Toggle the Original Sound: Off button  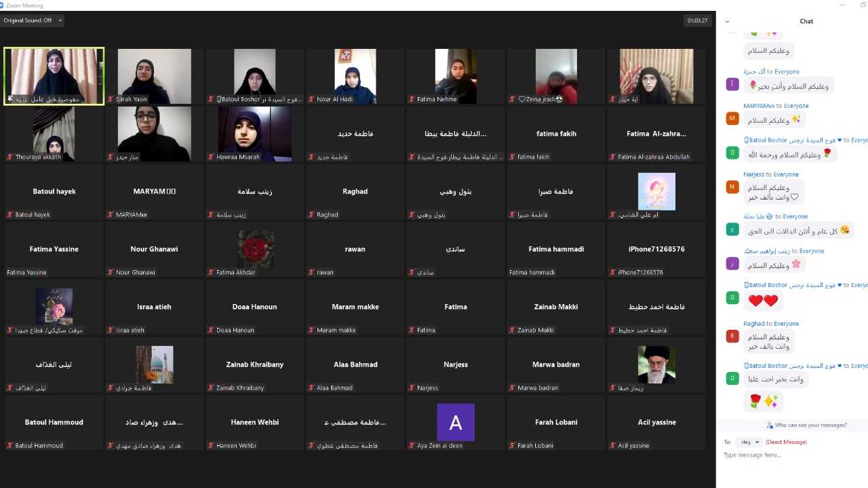28,20
